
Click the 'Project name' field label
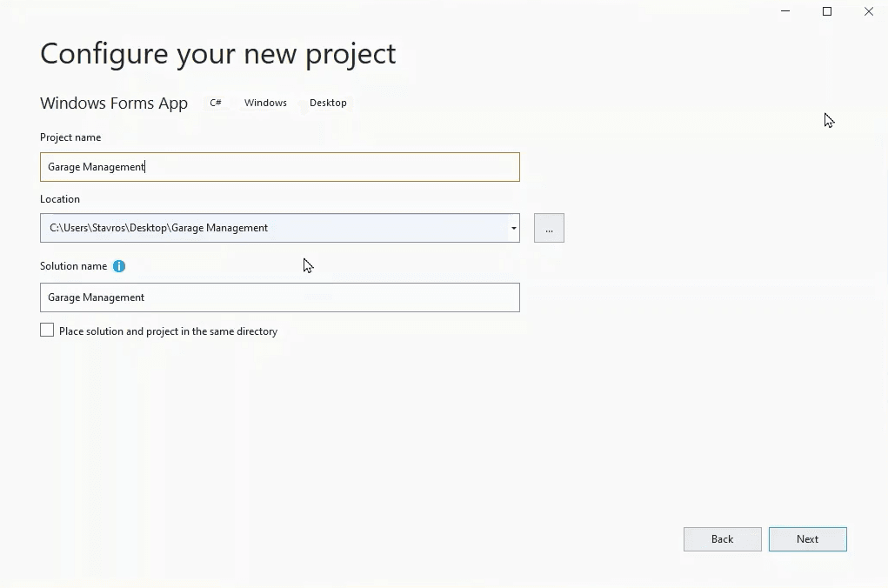(70, 137)
